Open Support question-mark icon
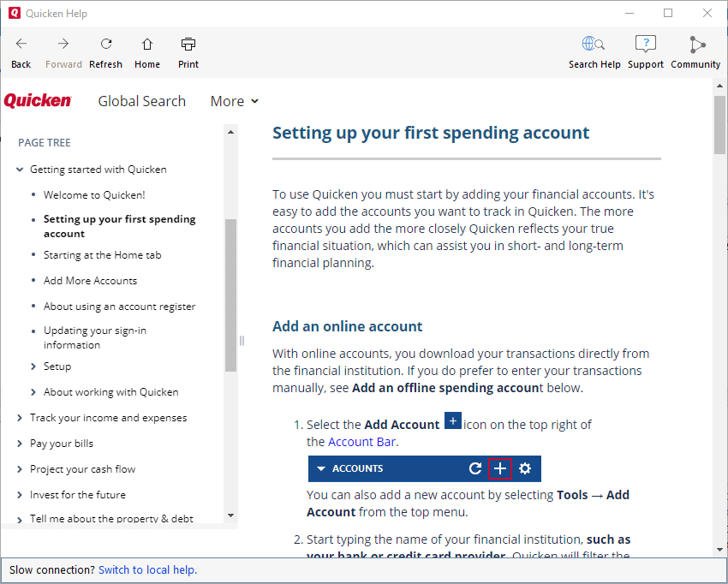The width and height of the screenshot is (728, 584). tap(646, 44)
